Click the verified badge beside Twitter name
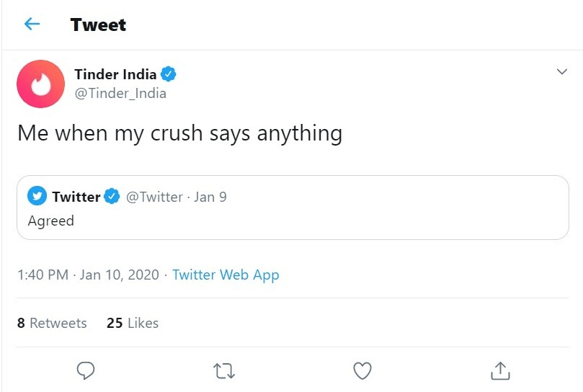 (x=112, y=197)
